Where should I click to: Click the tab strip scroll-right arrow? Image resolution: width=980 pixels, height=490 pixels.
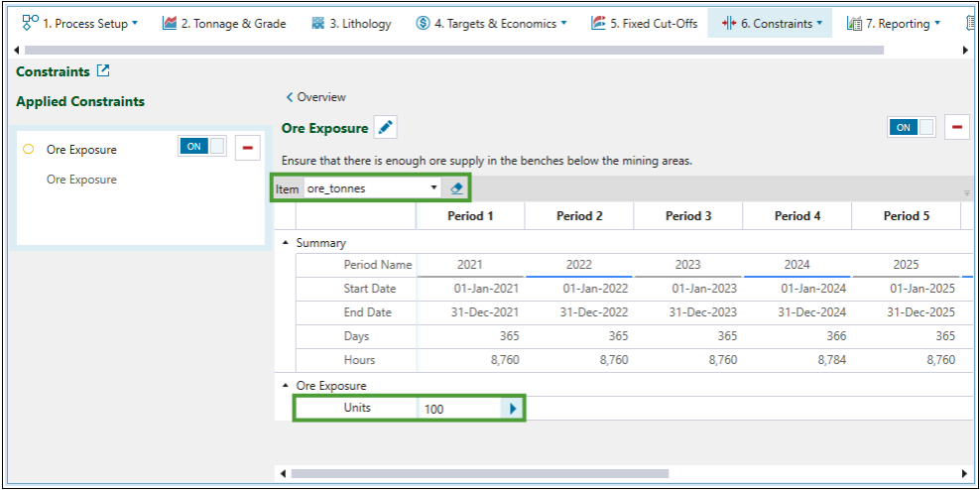pos(965,50)
